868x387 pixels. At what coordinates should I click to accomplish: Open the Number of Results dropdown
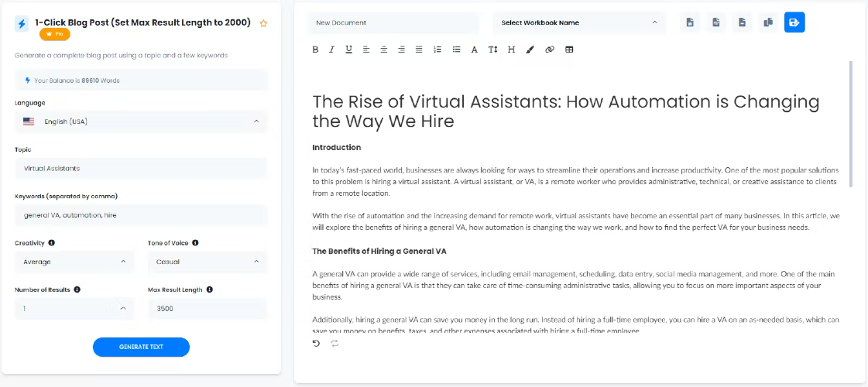75,308
